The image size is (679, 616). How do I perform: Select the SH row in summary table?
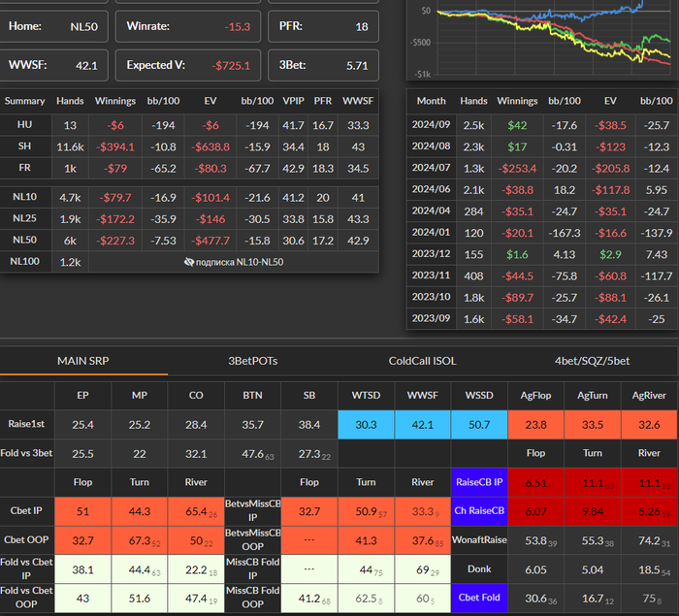coord(189,146)
